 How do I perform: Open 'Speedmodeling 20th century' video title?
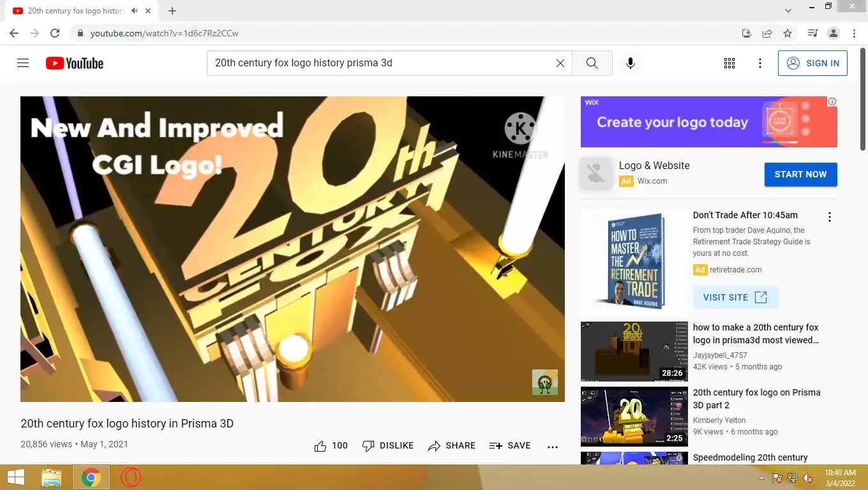(x=751, y=457)
